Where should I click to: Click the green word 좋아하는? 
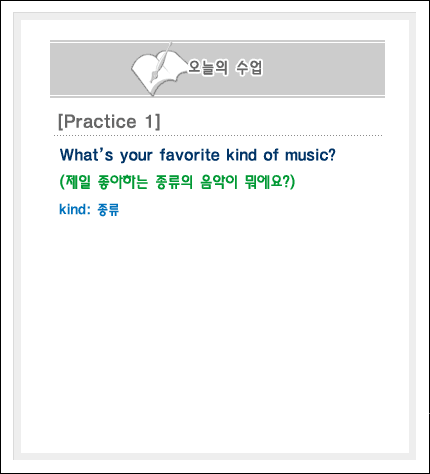(x=123, y=182)
